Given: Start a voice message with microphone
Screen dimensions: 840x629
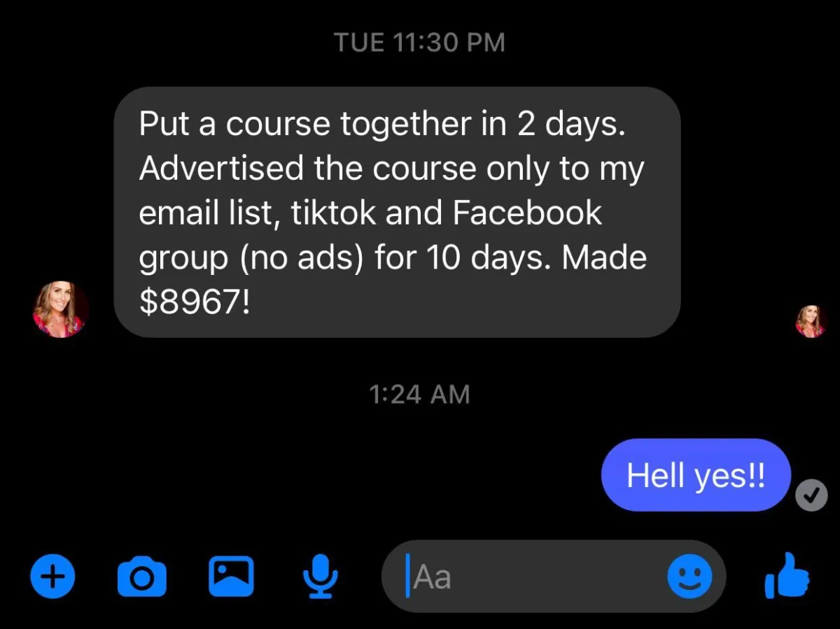Looking at the screenshot, I should tap(320, 577).
